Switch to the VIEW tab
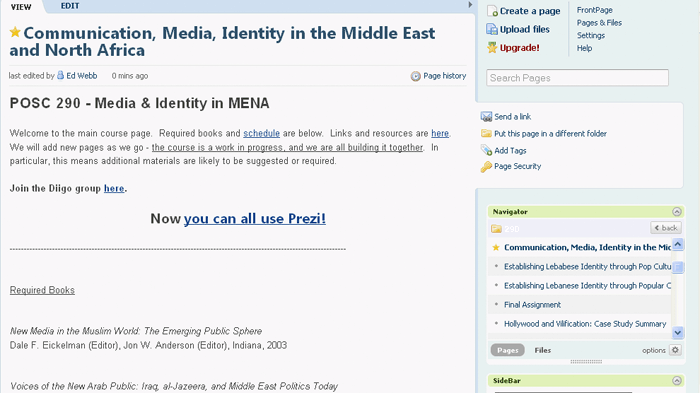This screenshot has height=393, width=700. (x=21, y=7)
